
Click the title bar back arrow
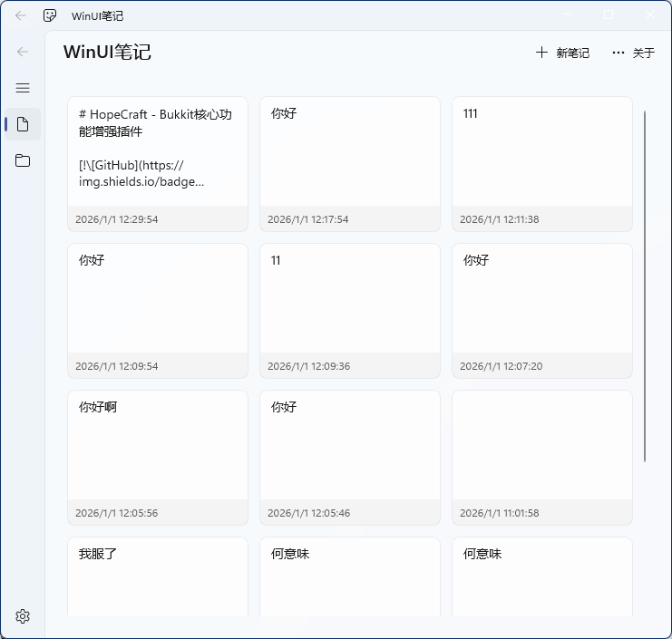coord(21,15)
